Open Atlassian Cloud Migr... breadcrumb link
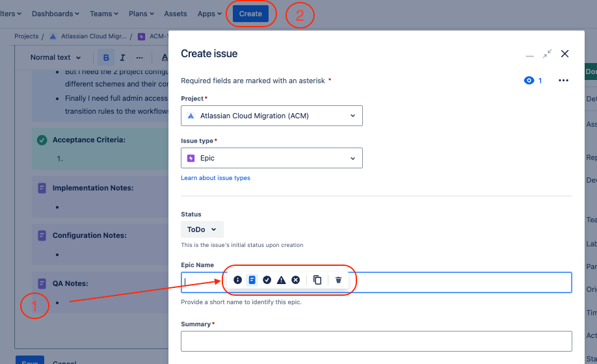 pyautogui.click(x=94, y=36)
